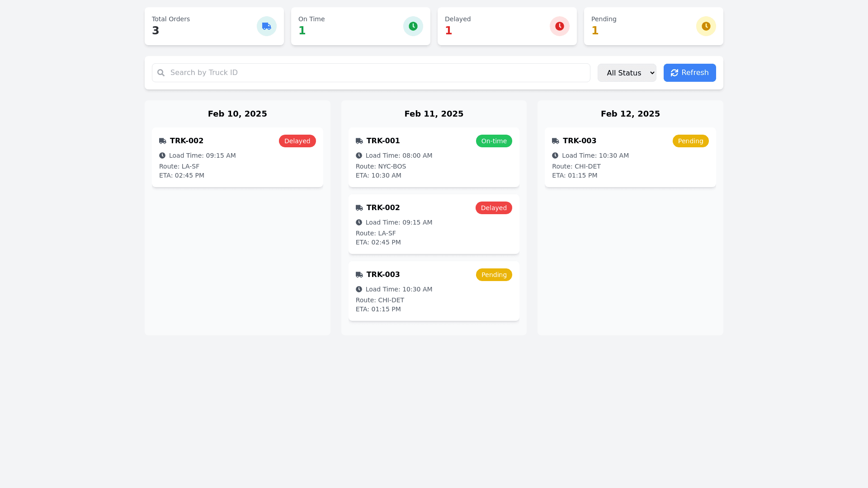Click truck icon on Feb 10 TRK-002 card
868x488 pixels.
pos(163,141)
